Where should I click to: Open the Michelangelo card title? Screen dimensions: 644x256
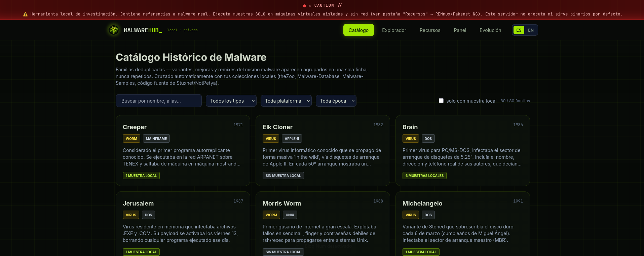click(422, 204)
